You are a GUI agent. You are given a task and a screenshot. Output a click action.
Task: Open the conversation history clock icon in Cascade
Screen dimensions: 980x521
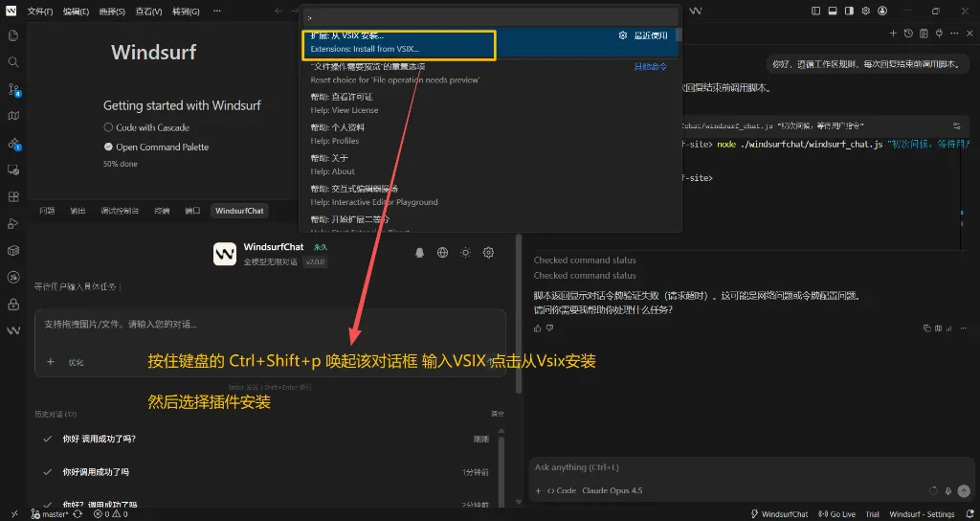pyautogui.click(x=909, y=34)
